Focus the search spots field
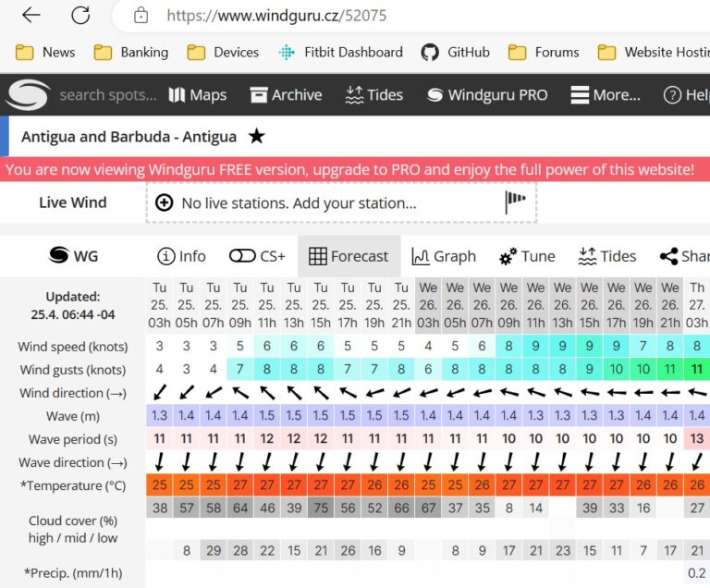This screenshot has width=710, height=588. tap(108, 94)
